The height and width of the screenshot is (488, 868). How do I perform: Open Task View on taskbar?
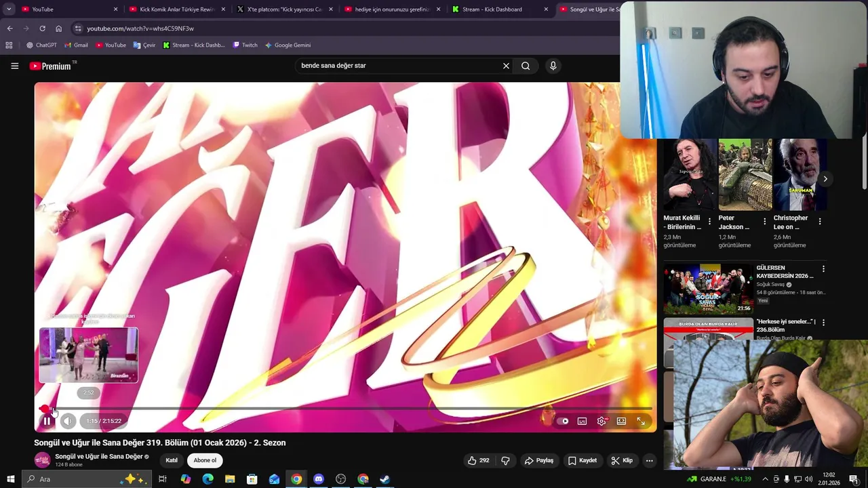[163, 479]
